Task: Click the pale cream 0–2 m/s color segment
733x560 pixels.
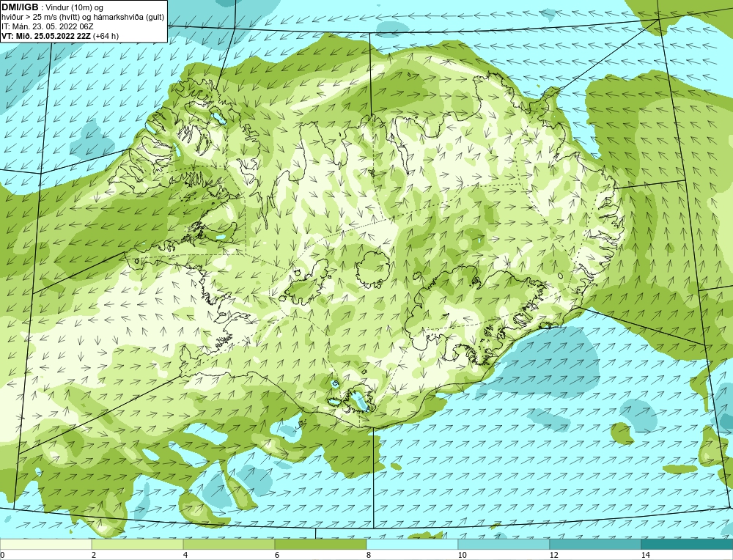Action: (45, 545)
